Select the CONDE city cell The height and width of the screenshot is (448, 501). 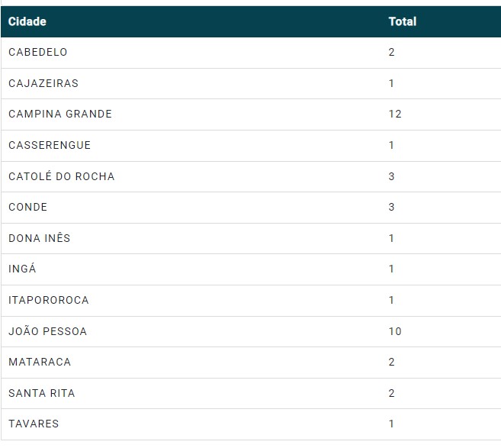tap(28, 207)
